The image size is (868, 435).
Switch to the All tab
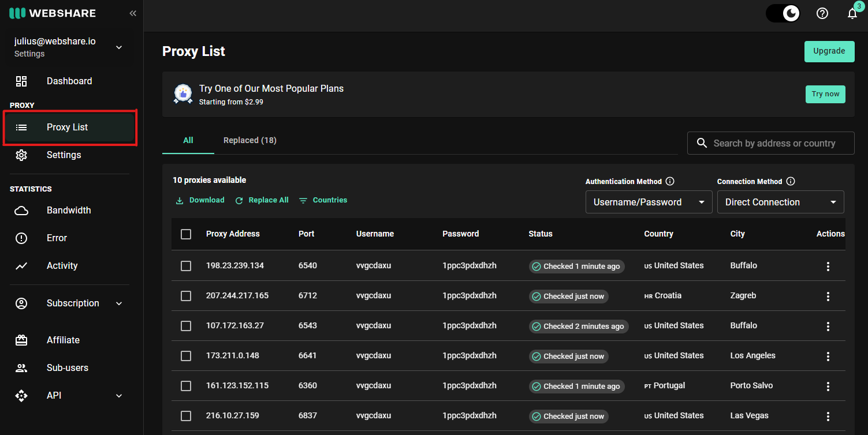188,140
